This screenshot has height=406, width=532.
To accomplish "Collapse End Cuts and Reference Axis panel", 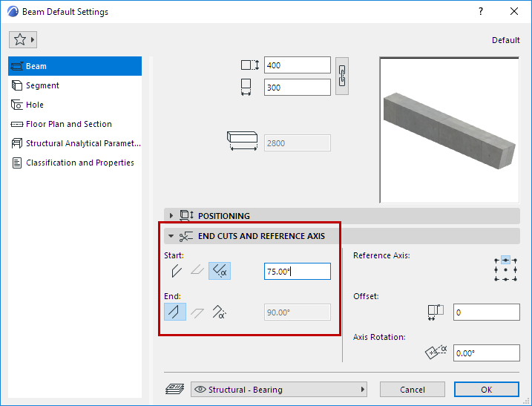I will [x=171, y=236].
